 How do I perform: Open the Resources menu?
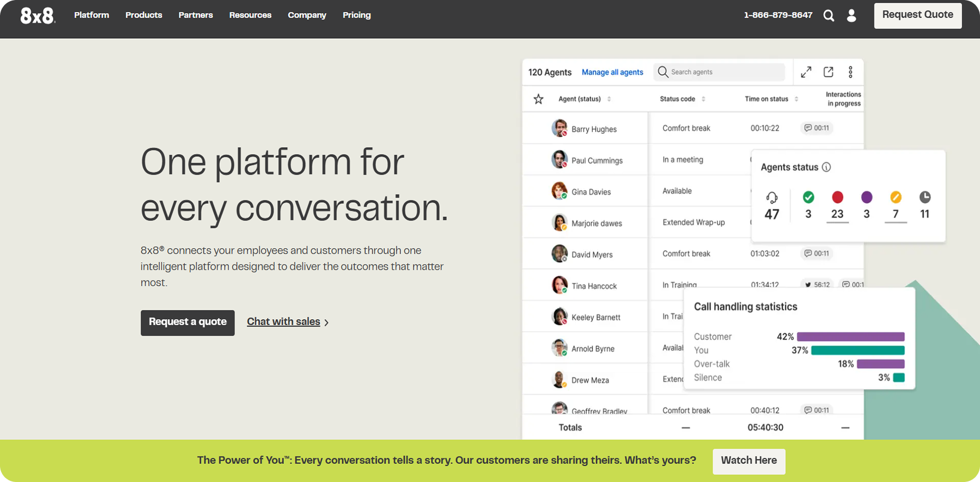click(250, 15)
